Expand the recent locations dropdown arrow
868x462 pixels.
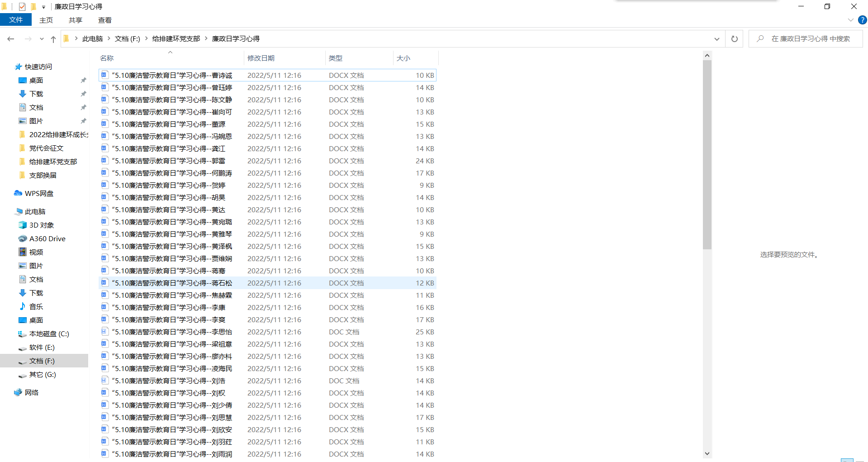pyautogui.click(x=42, y=39)
